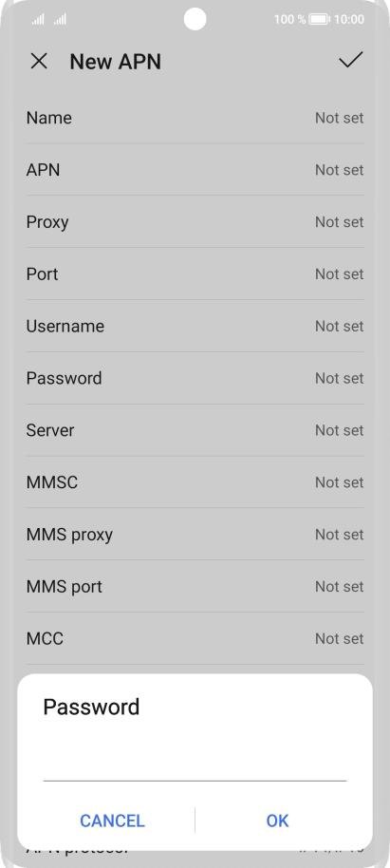
Task: Select the Port setting row
Action: pyautogui.click(x=195, y=274)
